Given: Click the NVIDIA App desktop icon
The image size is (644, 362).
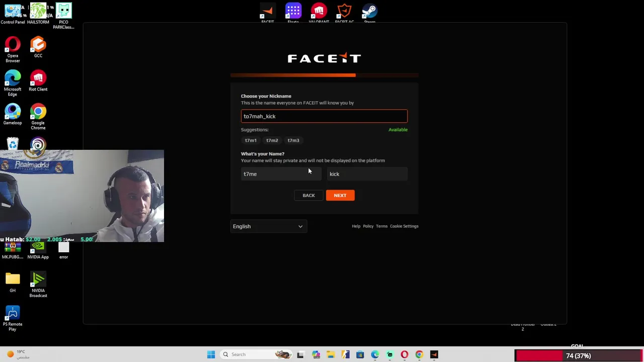Looking at the screenshot, I should pos(38,250).
